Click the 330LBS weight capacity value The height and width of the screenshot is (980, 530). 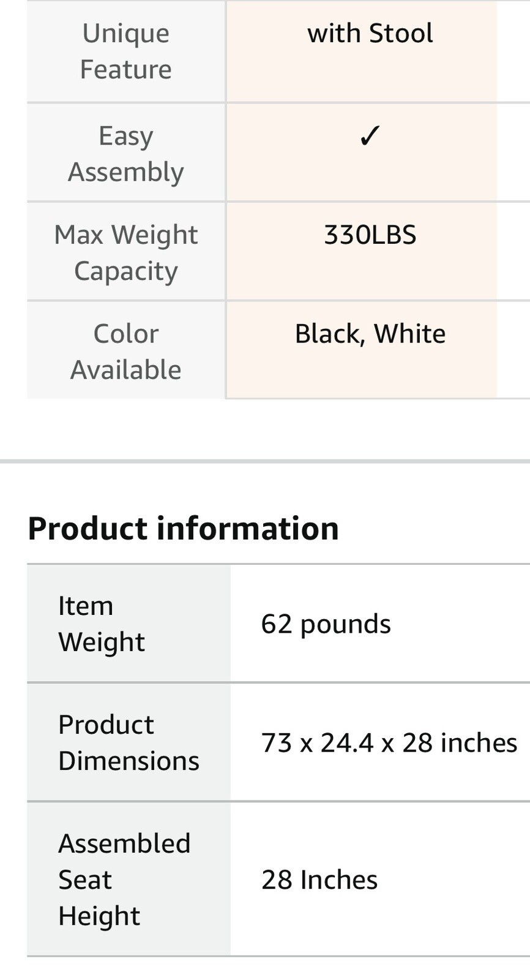tap(370, 235)
